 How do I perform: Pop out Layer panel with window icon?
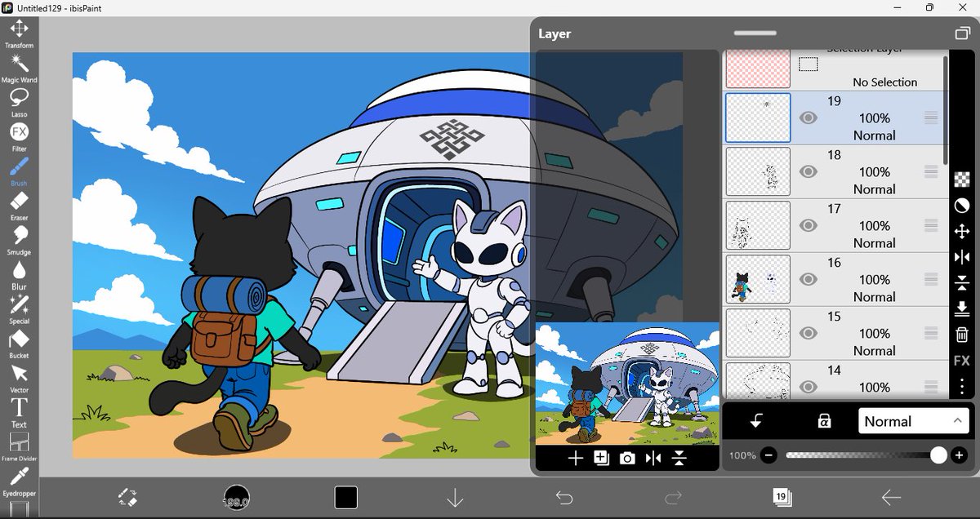962,33
